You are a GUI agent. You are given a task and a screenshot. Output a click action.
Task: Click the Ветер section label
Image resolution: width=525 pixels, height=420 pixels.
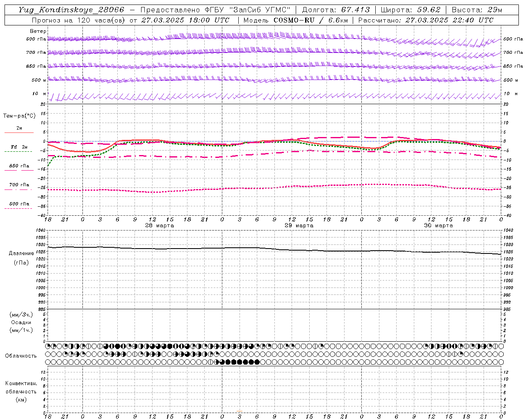(38, 31)
